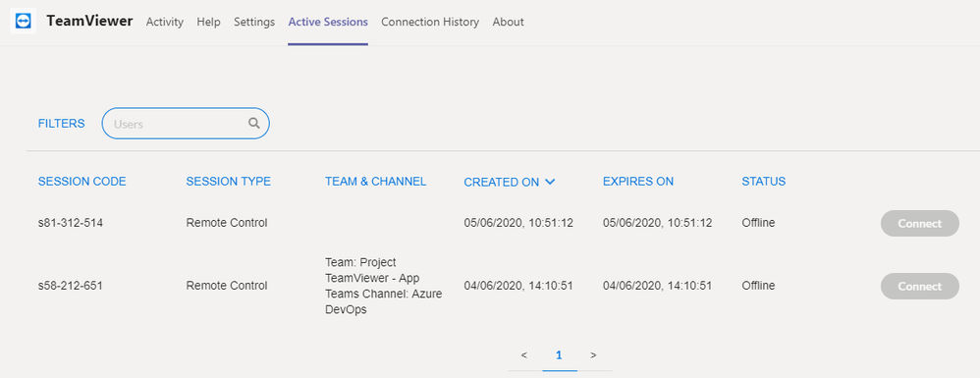
Task: Click the search magnifier icon in Users filter
Action: pyautogui.click(x=253, y=123)
